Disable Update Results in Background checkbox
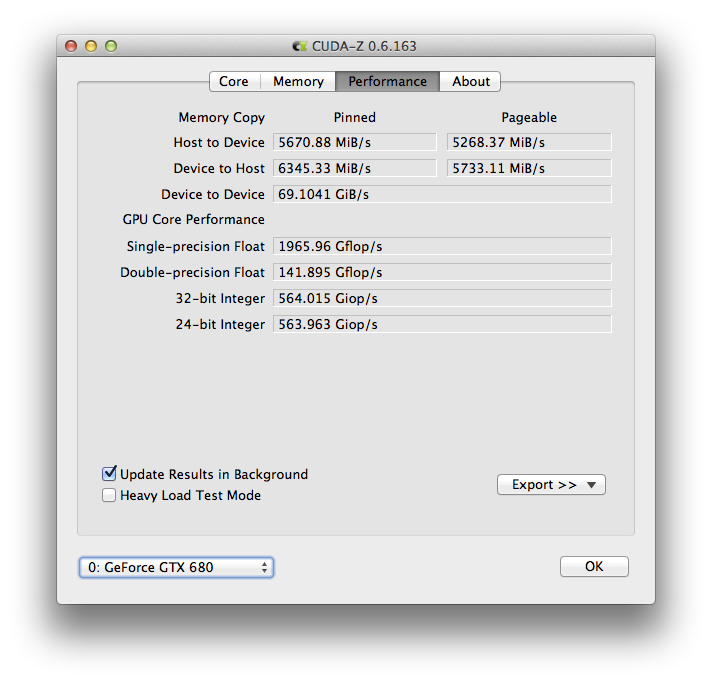The width and height of the screenshot is (712, 683). [x=109, y=474]
